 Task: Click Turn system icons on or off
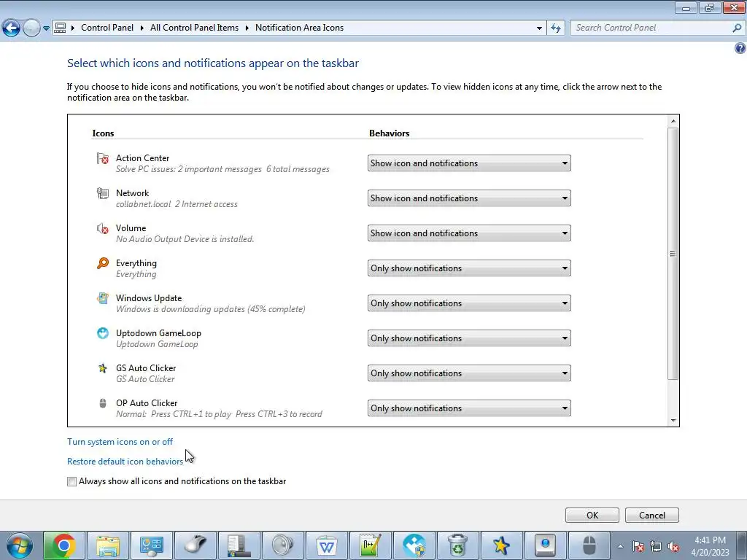click(120, 442)
